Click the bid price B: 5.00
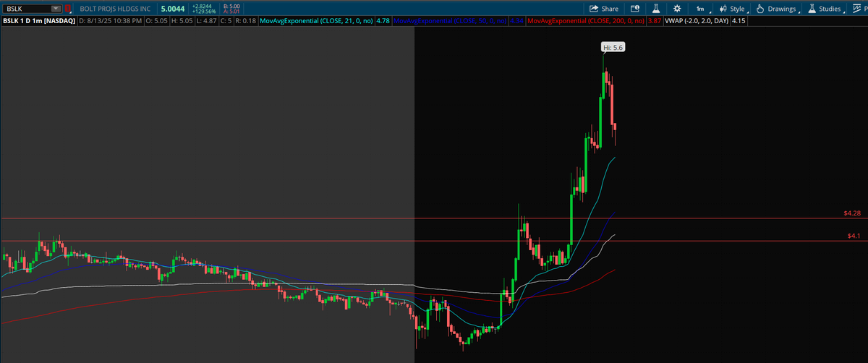The width and height of the screenshot is (868, 363). pos(233,6)
